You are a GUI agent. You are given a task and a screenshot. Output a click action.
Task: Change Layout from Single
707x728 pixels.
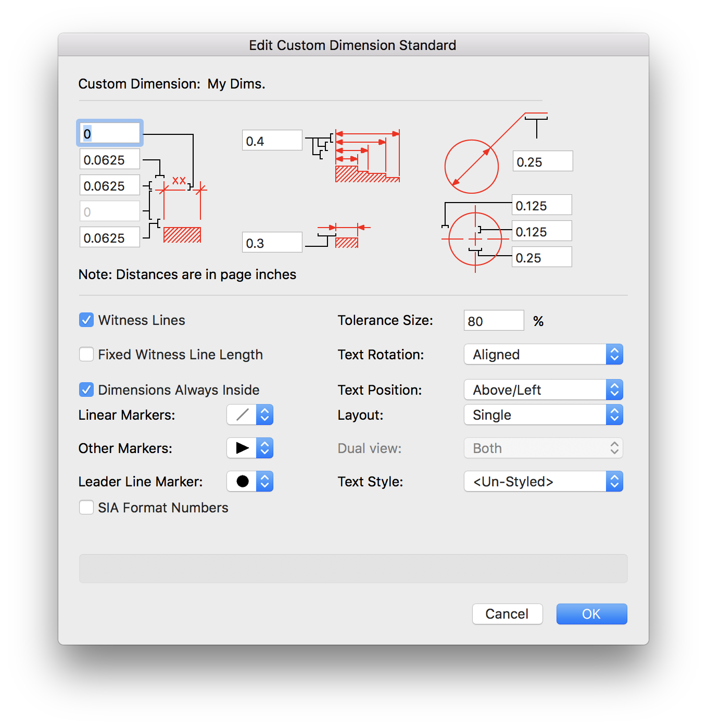click(x=543, y=415)
